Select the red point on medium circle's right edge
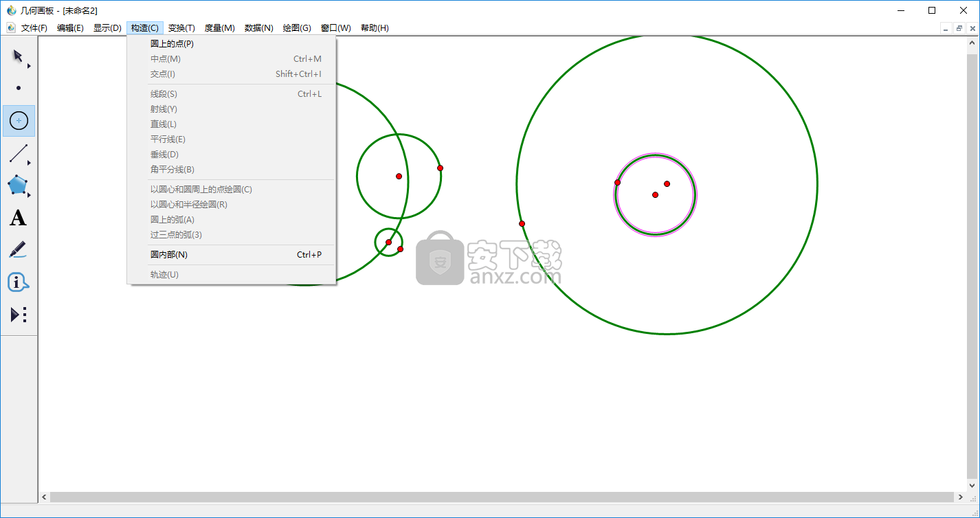 pos(440,168)
